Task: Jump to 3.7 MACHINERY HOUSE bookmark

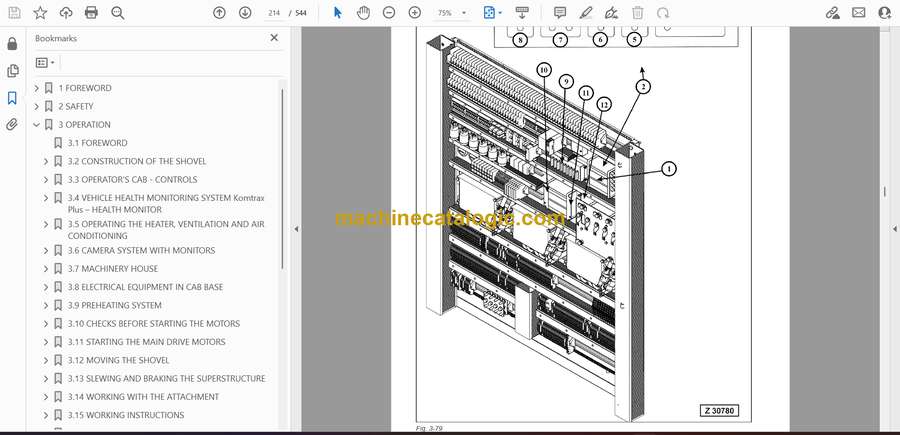Action: pyautogui.click(x=112, y=269)
